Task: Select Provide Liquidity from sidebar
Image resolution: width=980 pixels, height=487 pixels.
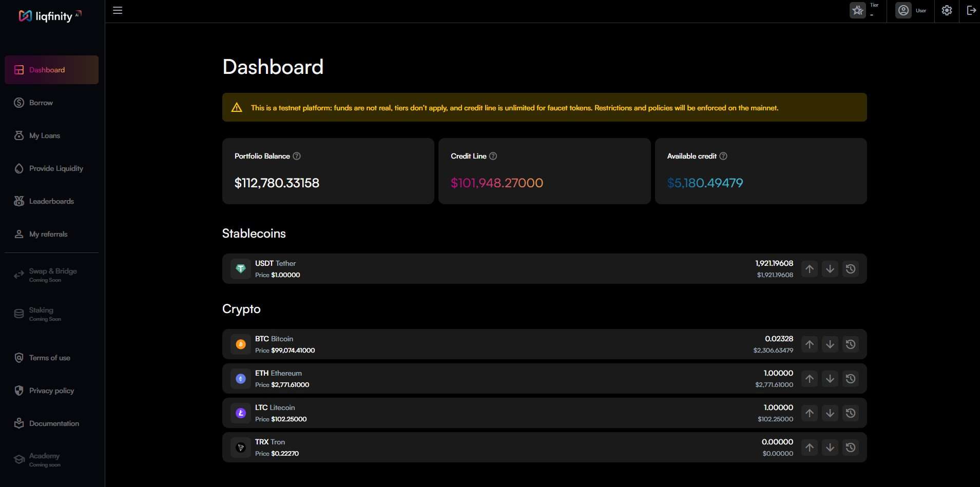Action: pyautogui.click(x=56, y=168)
